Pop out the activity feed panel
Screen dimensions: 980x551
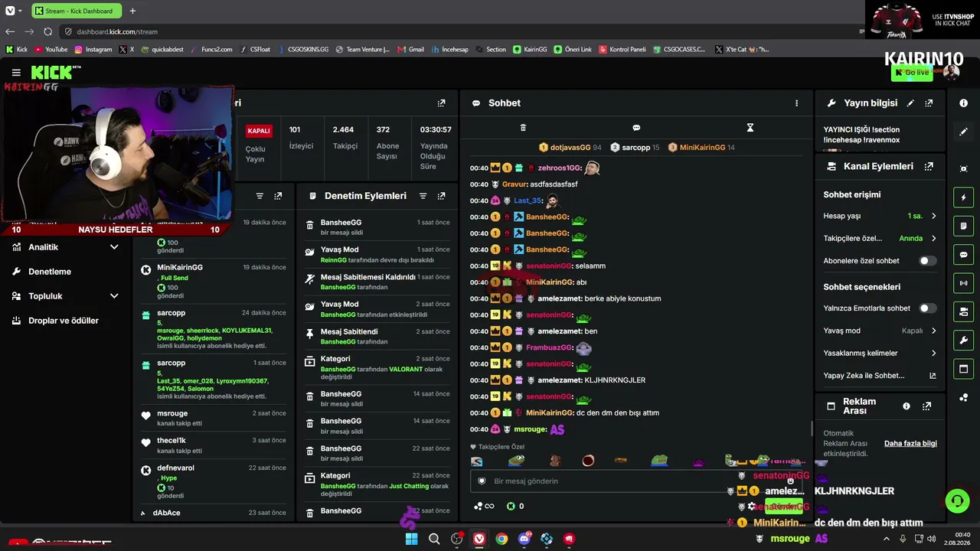[278, 196]
